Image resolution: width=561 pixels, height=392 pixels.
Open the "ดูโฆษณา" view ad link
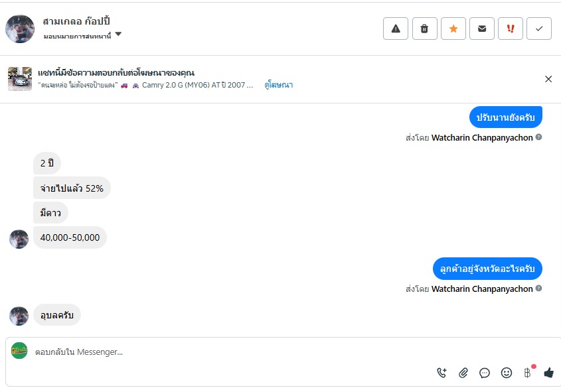(x=279, y=85)
